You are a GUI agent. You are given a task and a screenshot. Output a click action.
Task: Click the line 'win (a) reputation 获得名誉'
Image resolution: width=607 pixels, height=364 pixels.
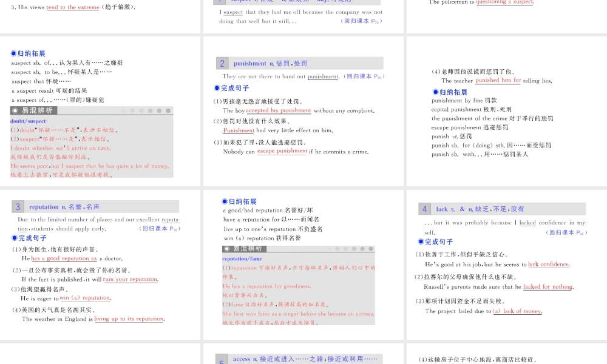coord(262,238)
